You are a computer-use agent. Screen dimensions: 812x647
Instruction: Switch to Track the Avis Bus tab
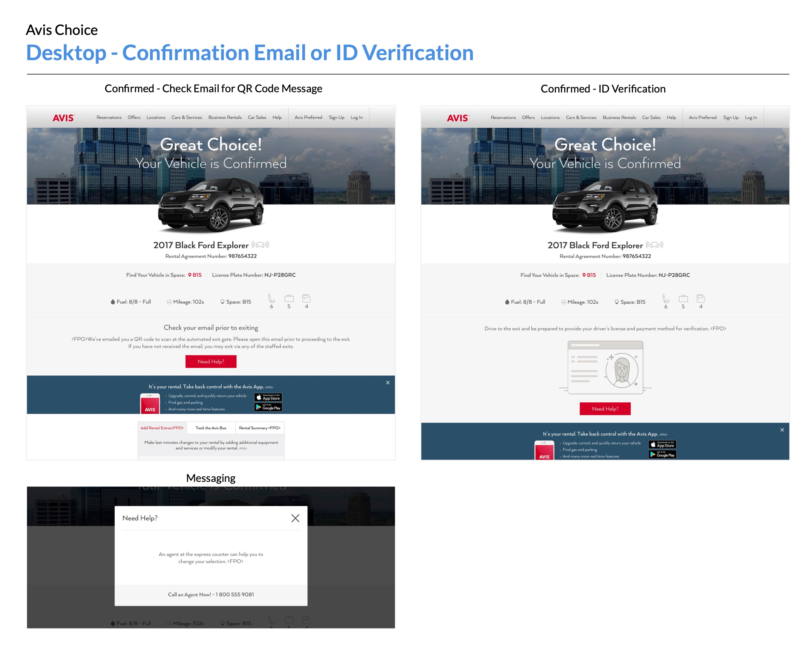click(x=211, y=428)
